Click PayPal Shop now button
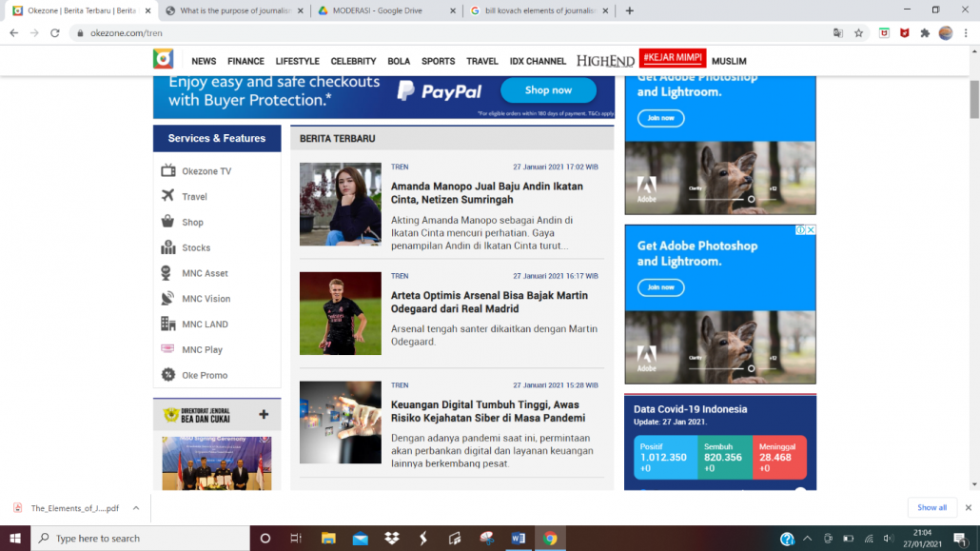The height and width of the screenshot is (551, 980). [548, 90]
